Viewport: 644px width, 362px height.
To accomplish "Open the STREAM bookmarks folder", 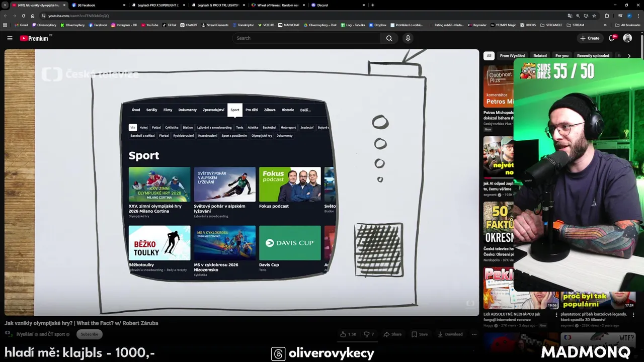I will pyautogui.click(x=576, y=25).
